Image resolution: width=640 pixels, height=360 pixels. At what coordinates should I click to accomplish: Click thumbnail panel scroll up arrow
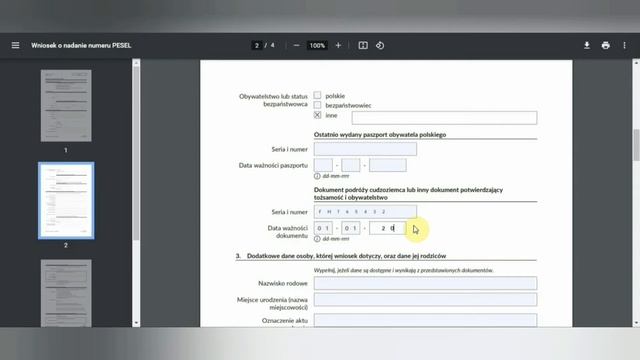pos(136,63)
